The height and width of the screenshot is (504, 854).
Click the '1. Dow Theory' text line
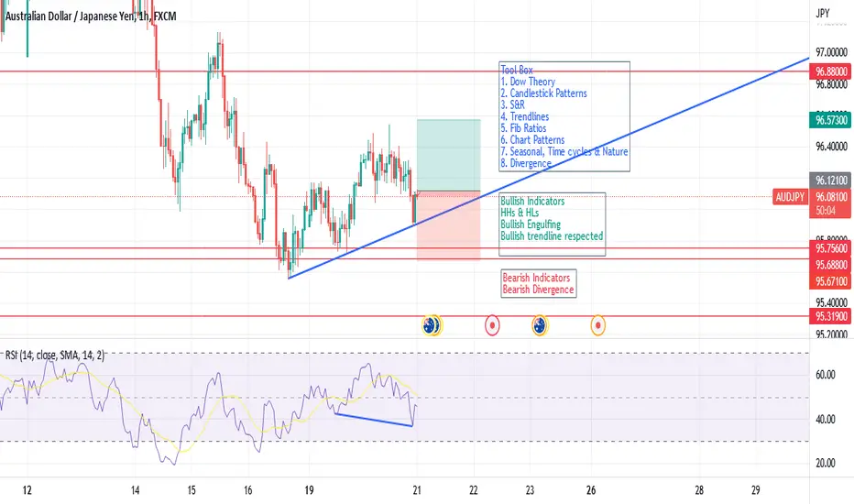coord(528,82)
